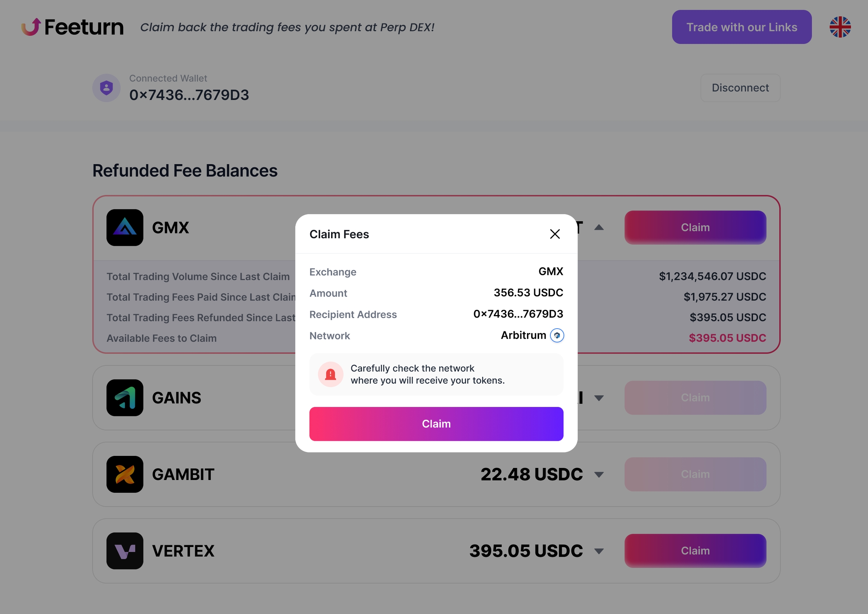Claim the VERTEX refunded fees
Screen dimensions: 868x614
695,550
